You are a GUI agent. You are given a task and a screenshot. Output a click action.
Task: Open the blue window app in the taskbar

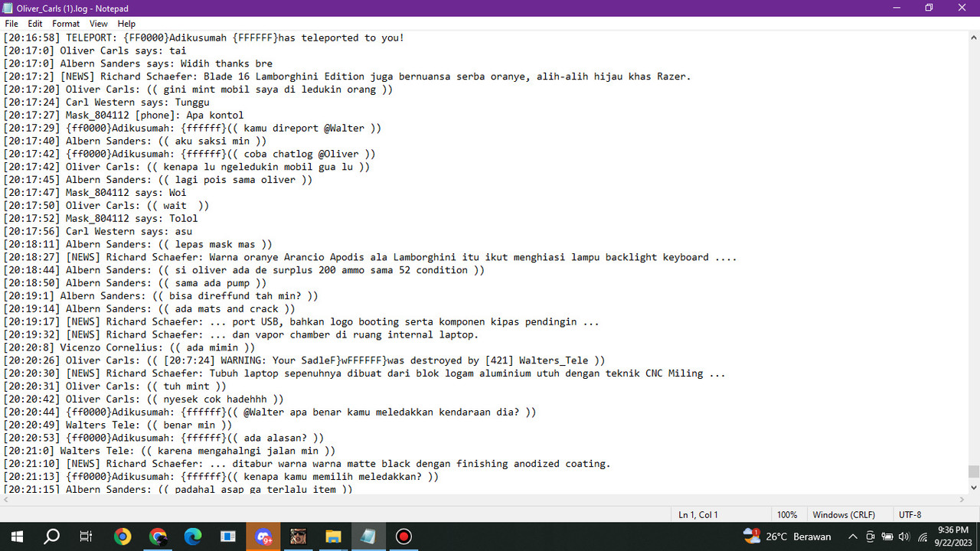pos(228,536)
